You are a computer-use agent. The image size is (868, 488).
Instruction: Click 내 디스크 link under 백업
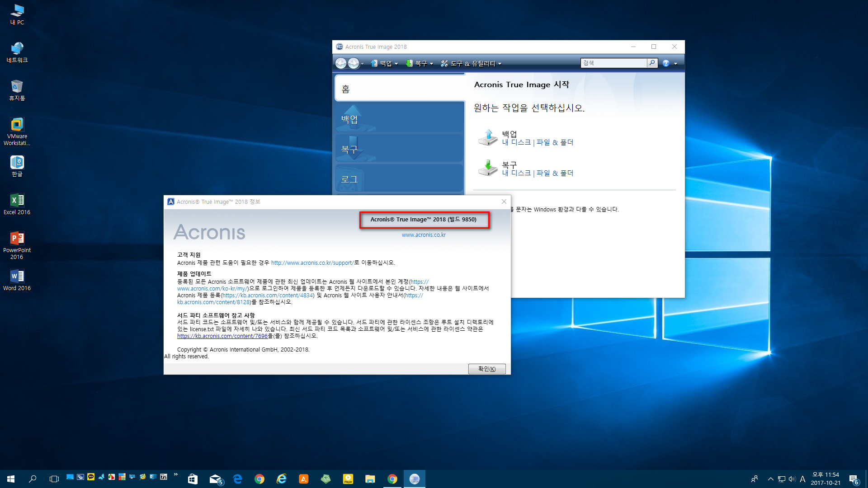[x=516, y=142]
